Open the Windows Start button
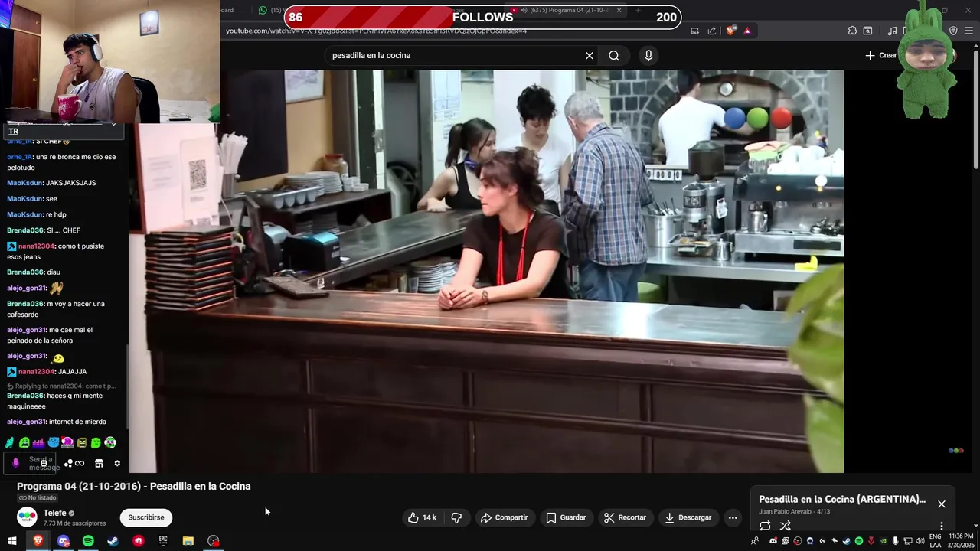The image size is (980, 551). point(12,541)
